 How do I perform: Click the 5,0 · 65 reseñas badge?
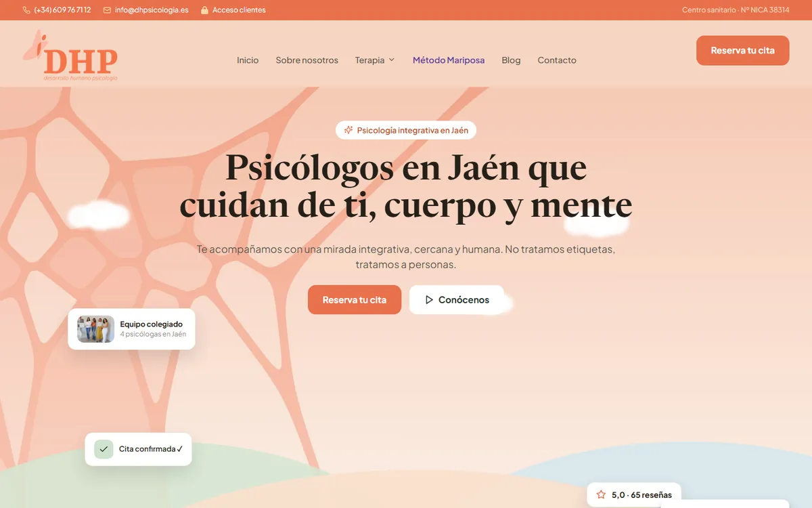point(634,495)
